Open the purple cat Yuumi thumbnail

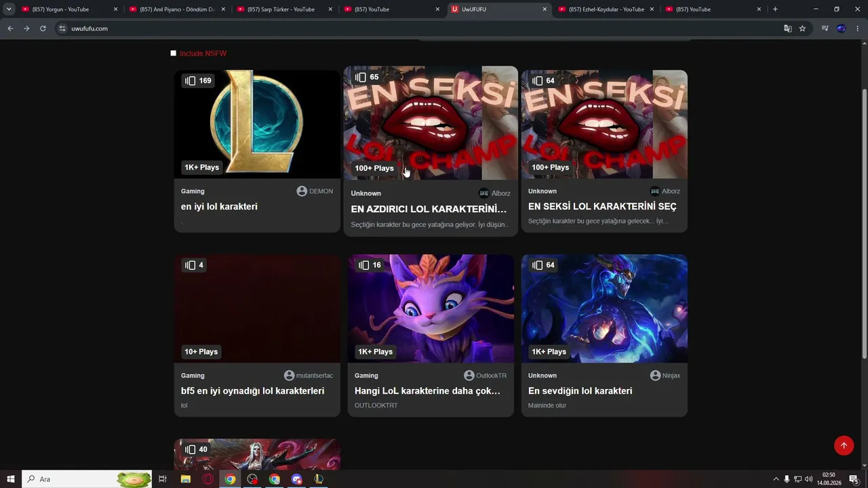[431, 308]
